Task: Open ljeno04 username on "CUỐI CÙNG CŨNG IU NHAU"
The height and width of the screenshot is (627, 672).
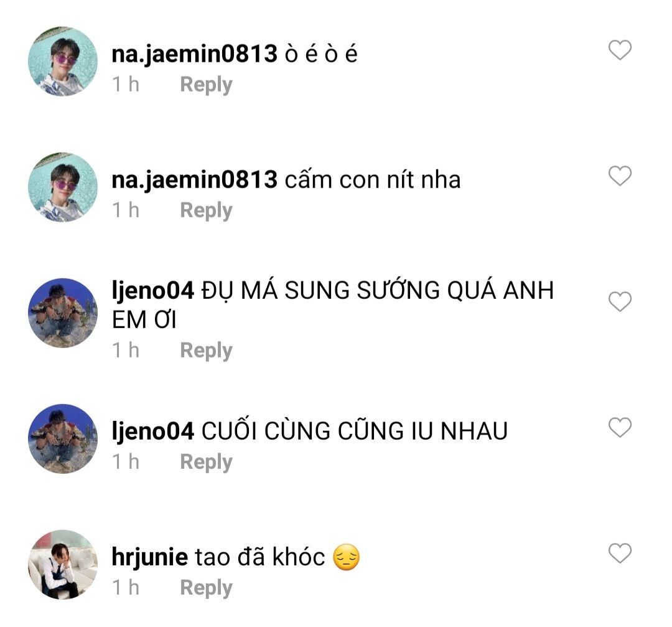Action: click(x=153, y=431)
